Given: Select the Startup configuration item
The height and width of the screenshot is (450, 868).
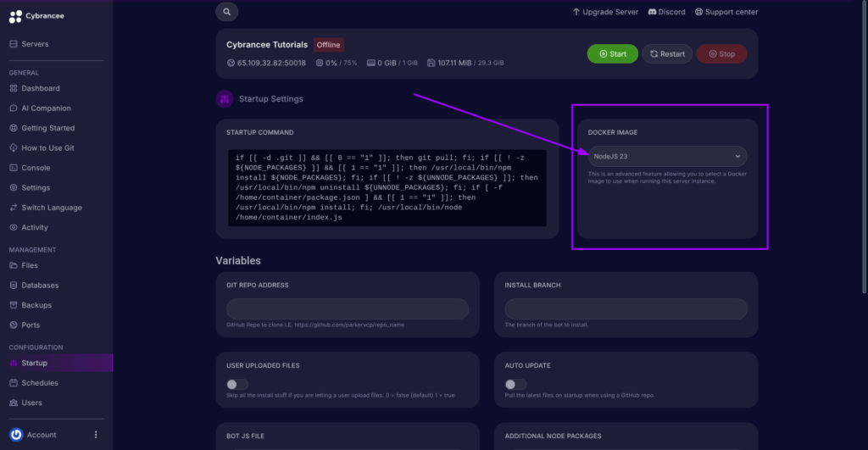Looking at the screenshot, I should [x=57, y=363].
